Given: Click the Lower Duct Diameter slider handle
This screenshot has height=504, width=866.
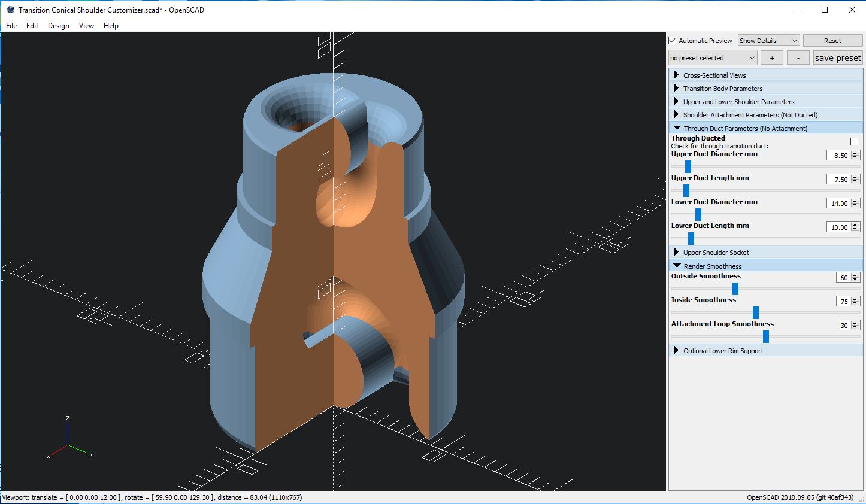Looking at the screenshot, I should pyautogui.click(x=698, y=214).
